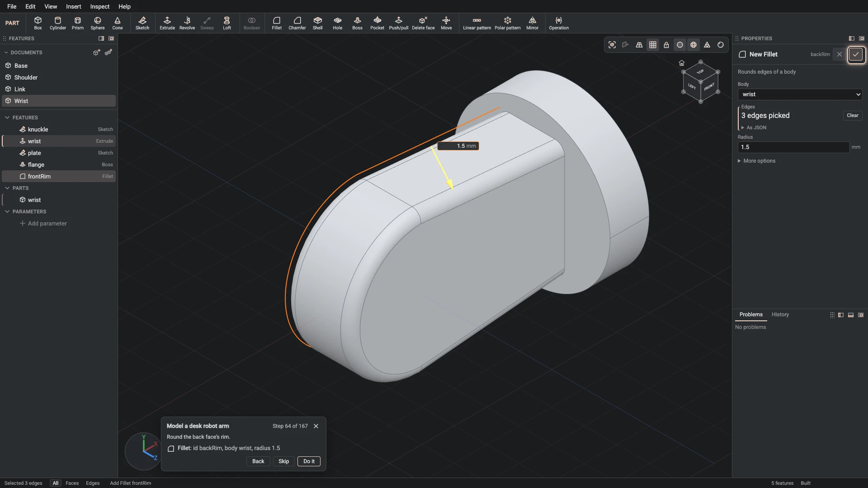Switch to the History tab
This screenshot has width=868, height=488.
point(780,314)
